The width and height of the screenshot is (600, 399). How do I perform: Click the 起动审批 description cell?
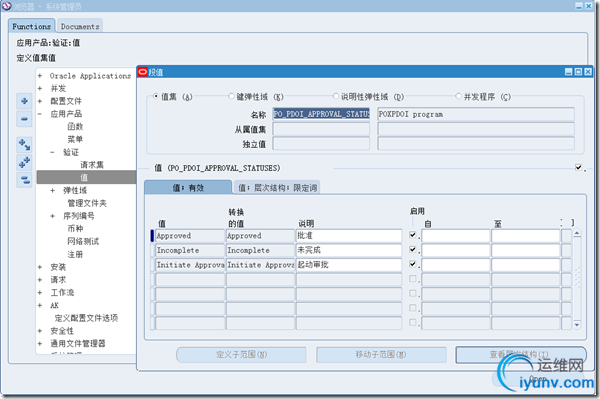349,265
